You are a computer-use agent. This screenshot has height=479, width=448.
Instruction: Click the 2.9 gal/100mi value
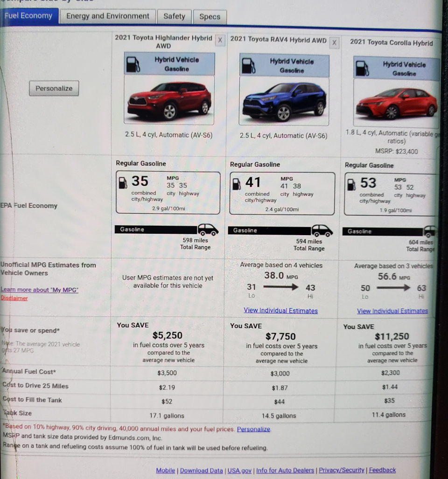168,208
